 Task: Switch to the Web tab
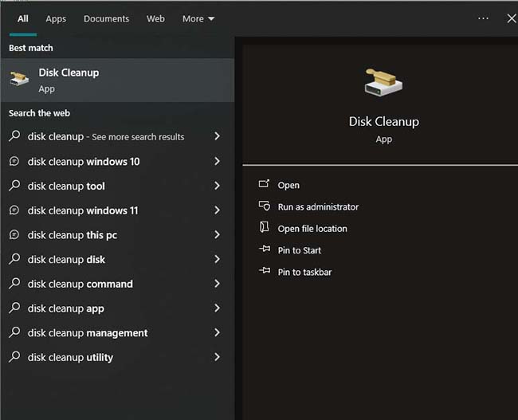155,18
